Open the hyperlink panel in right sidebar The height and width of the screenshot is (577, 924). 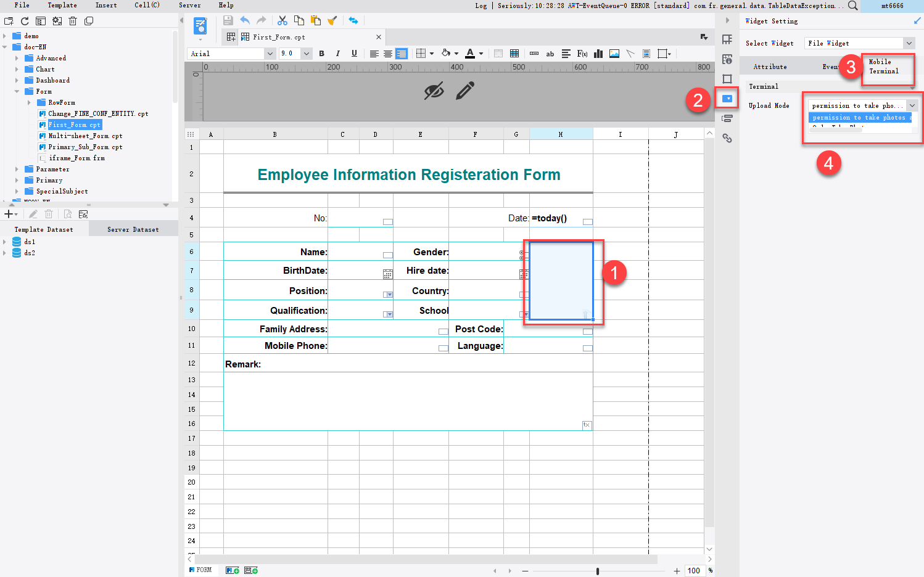(x=727, y=138)
